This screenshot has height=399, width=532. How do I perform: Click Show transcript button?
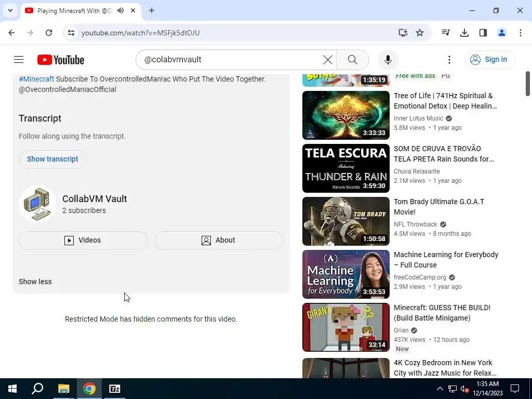pyautogui.click(x=52, y=159)
